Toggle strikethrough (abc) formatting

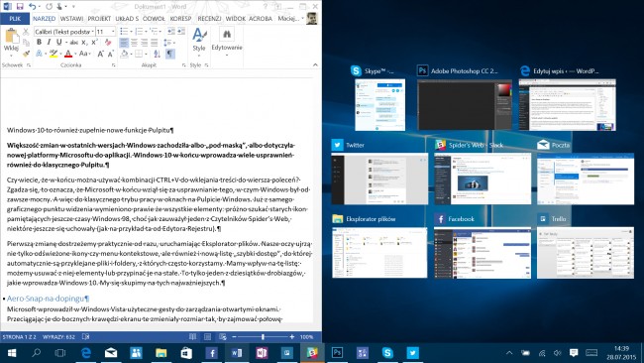[x=74, y=42]
